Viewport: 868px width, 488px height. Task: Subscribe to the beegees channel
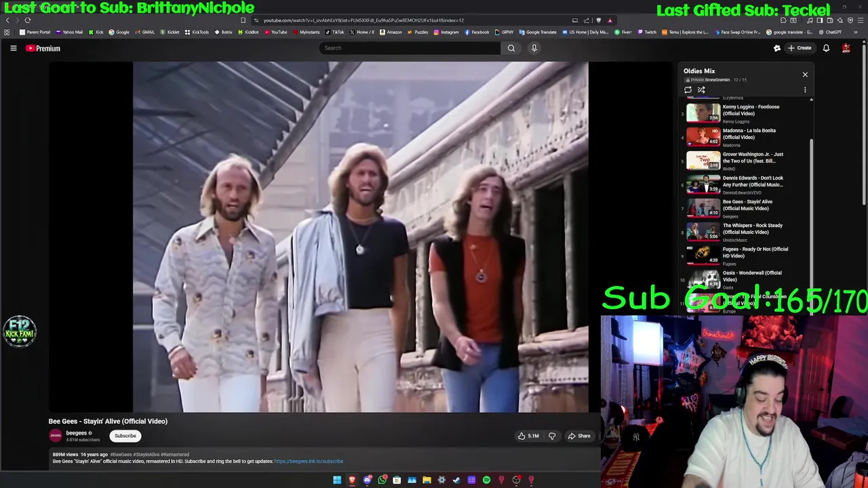tap(125, 436)
